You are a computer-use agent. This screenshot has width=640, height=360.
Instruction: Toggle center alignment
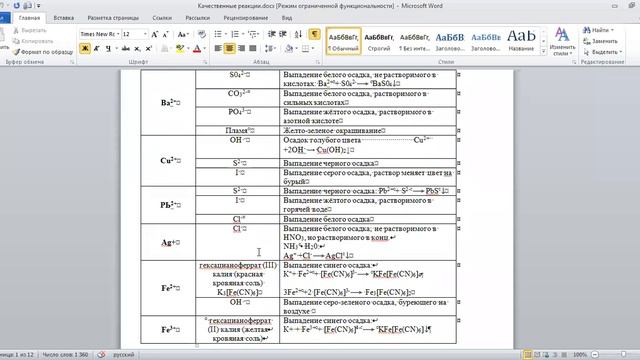(230, 49)
